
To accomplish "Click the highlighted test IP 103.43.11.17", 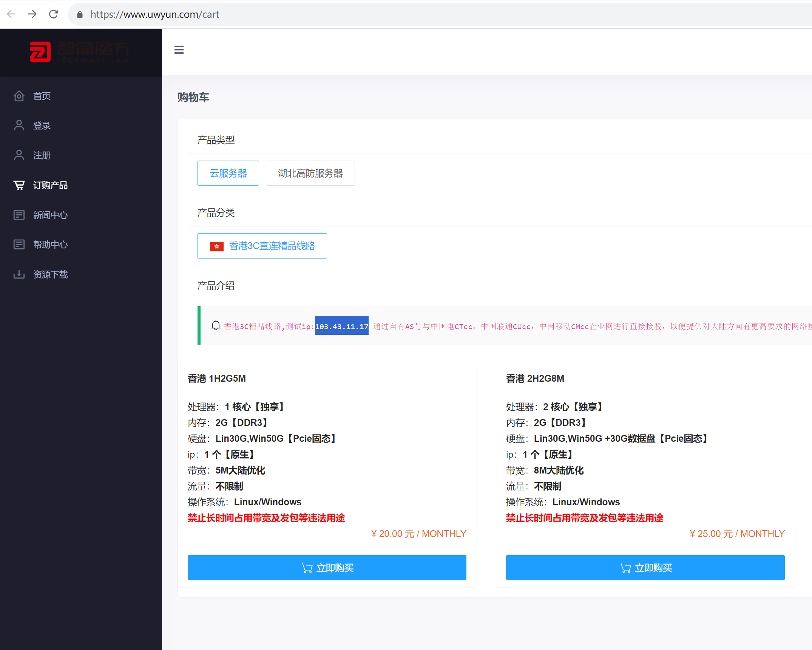I will (341, 326).
